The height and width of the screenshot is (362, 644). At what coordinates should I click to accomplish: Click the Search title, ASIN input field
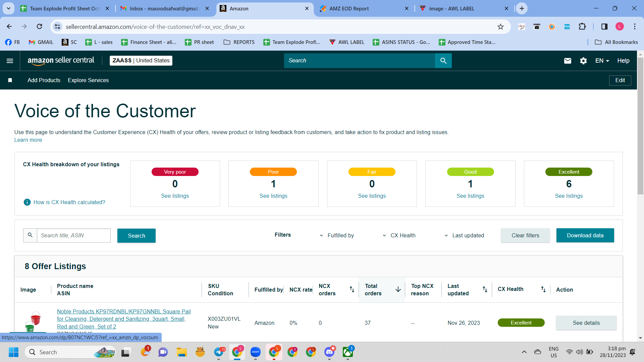(73, 235)
